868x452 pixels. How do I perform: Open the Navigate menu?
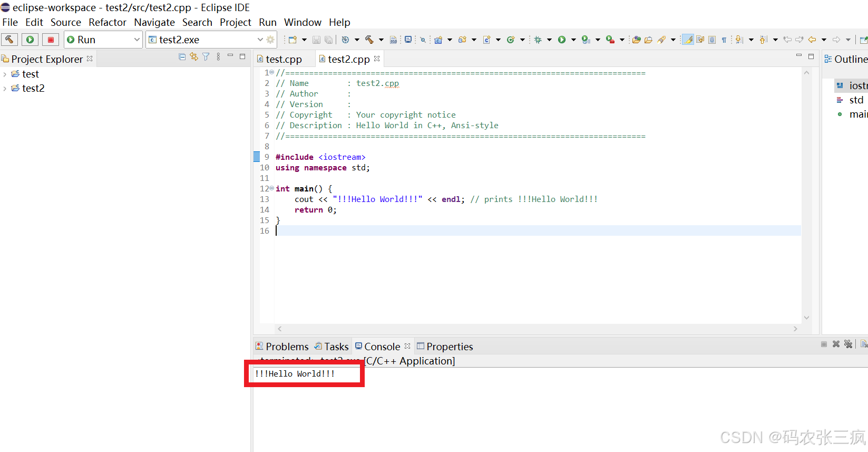pyautogui.click(x=154, y=22)
